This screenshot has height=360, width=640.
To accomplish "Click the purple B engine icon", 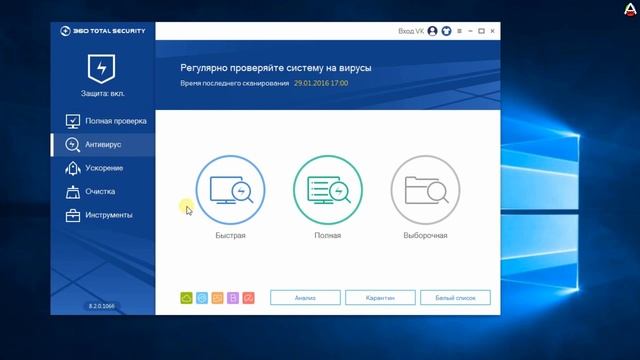I will coord(233,298).
